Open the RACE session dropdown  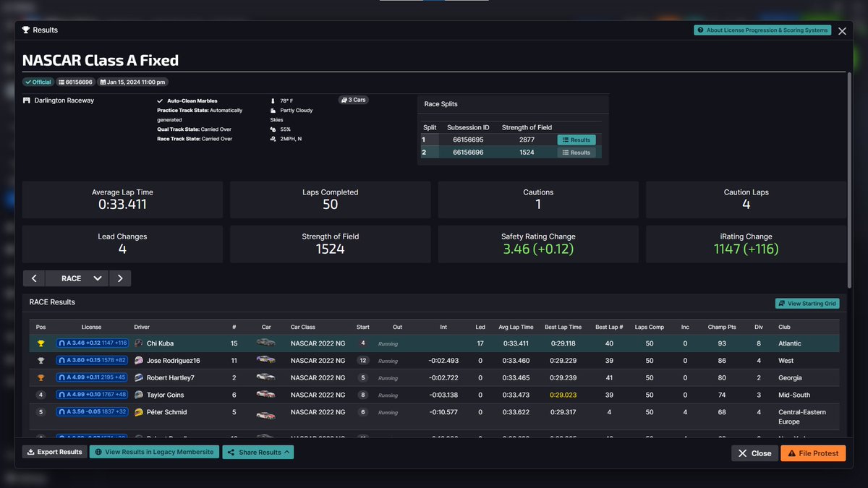click(x=77, y=278)
